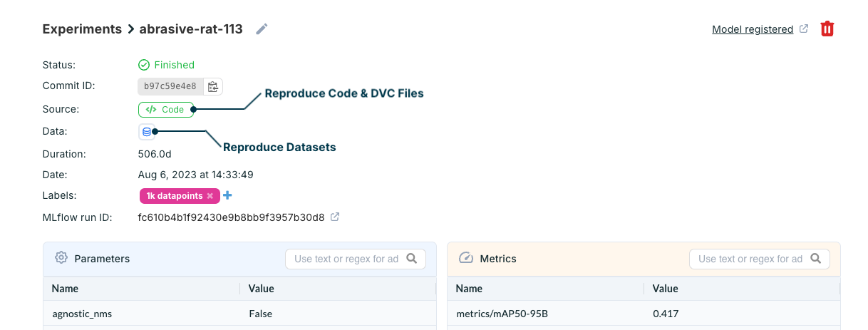
Task: Sort Metrics by Name column header
Action: [x=470, y=289]
